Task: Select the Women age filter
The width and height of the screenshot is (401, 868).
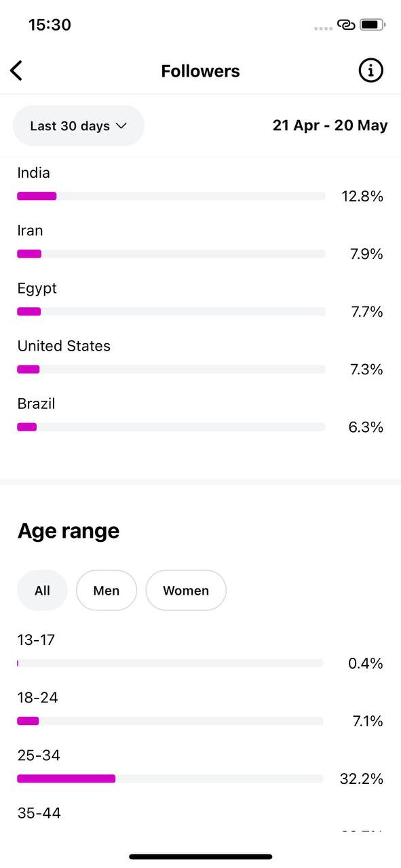Action: pyautogui.click(x=186, y=591)
